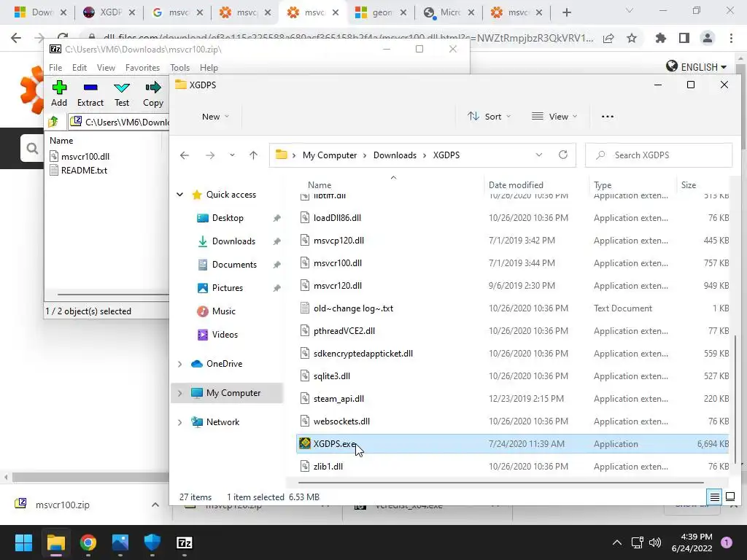Viewport: 747px width, 560px height.
Task: Expand the OneDrive tree node
Action: [x=180, y=364]
